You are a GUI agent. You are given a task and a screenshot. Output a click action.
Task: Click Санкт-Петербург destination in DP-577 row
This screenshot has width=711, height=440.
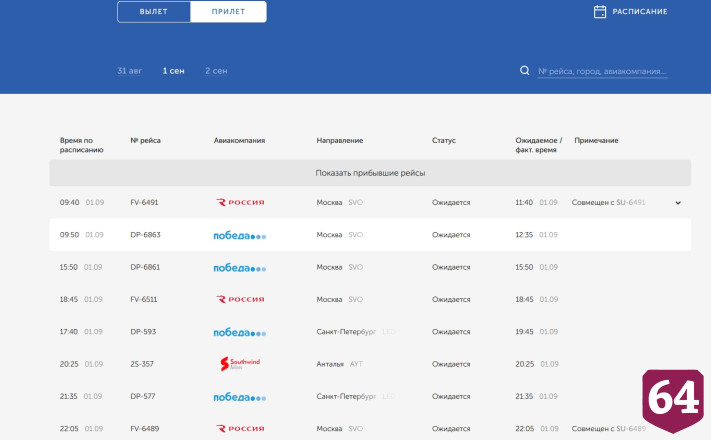pyautogui.click(x=346, y=396)
